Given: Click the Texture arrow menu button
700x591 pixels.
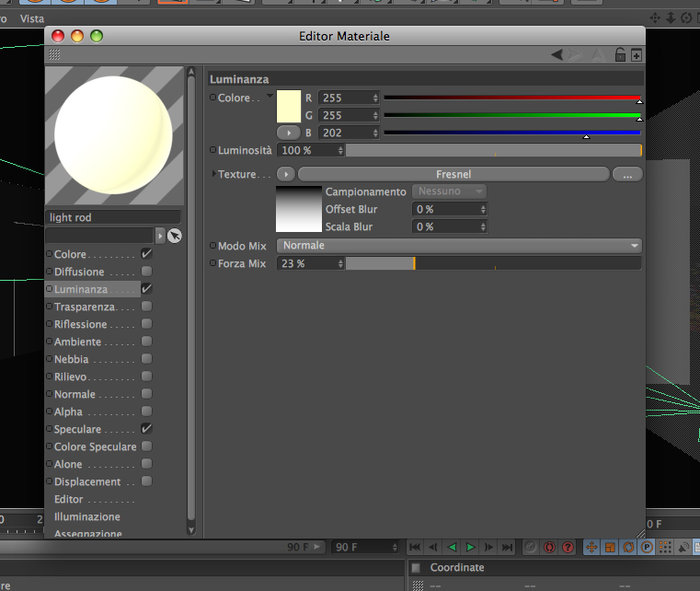Looking at the screenshot, I should 286,174.
